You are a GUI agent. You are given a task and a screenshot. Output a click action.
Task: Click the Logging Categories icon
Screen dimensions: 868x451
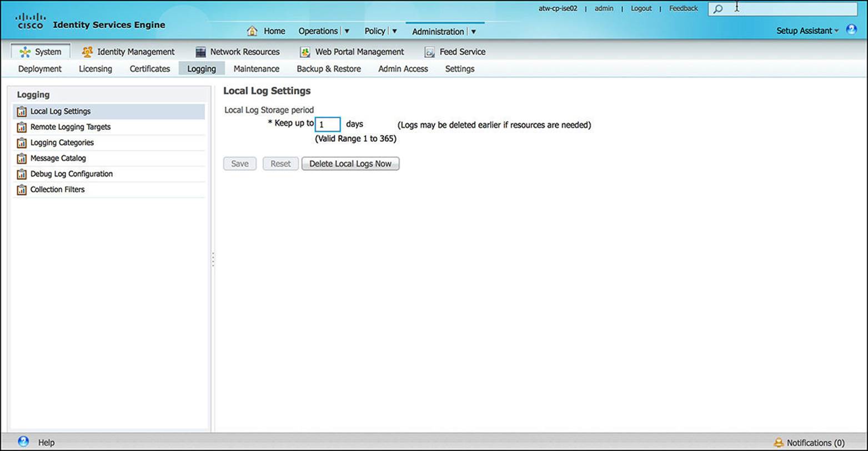pyautogui.click(x=22, y=143)
